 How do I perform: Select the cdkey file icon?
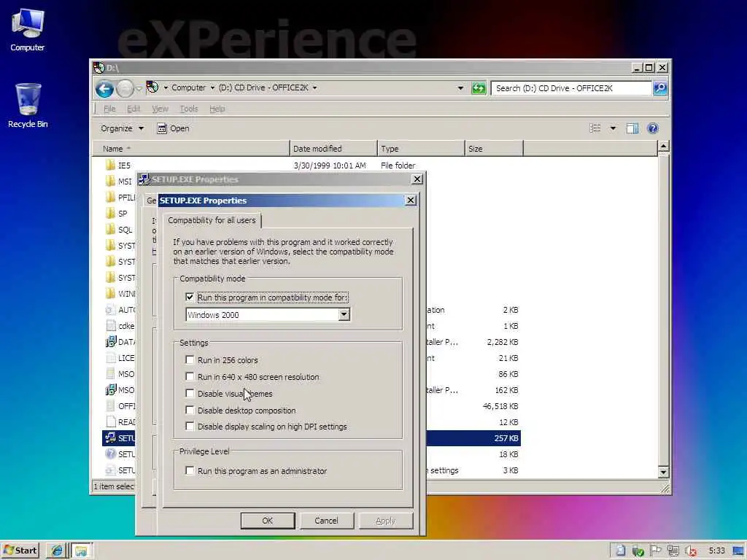(x=111, y=326)
